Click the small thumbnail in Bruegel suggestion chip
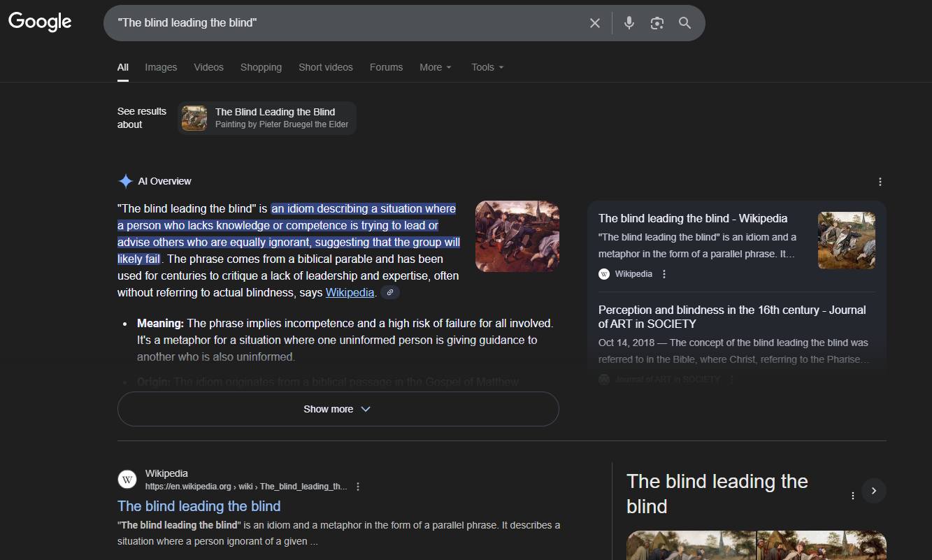932x560 pixels. pyautogui.click(x=194, y=118)
